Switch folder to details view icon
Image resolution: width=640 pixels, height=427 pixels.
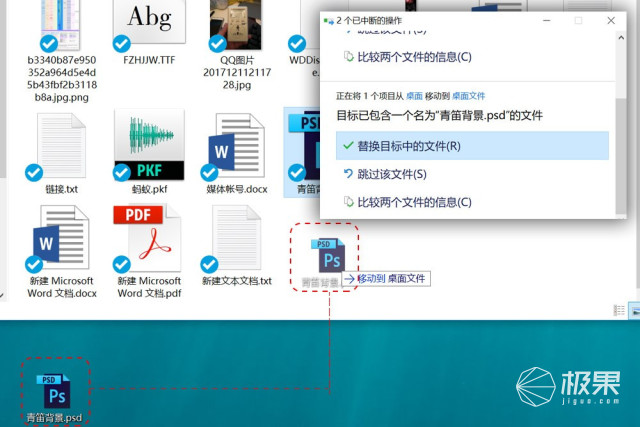click(x=619, y=311)
